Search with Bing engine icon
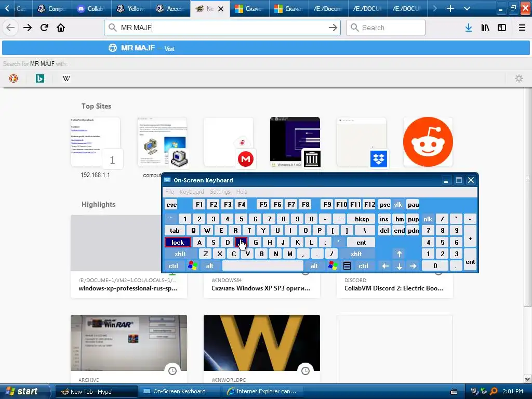This screenshot has width=532, height=399. coord(39,79)
